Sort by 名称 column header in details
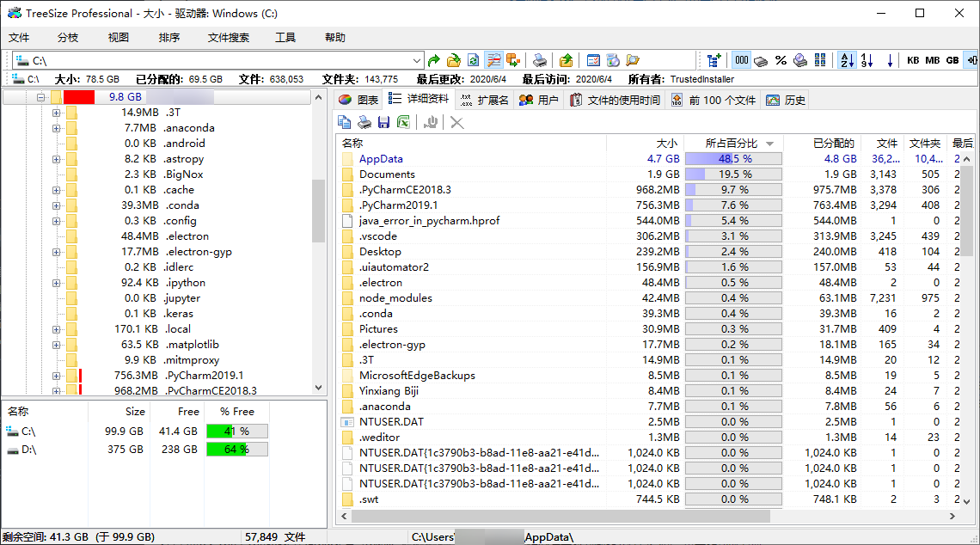Screen dimensions: 980x545 tap(471, 143)
